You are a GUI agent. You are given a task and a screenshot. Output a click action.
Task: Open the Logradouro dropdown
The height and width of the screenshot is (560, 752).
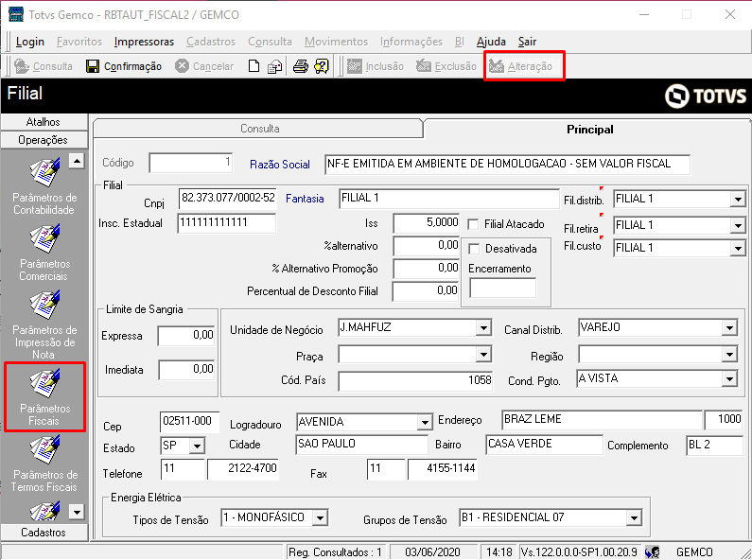425,423
